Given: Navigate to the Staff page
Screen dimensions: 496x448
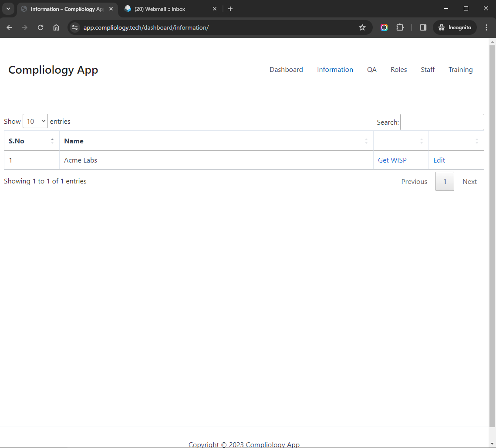Looking at the screenshot, I should pyautogui.click(x=428, y=70).
